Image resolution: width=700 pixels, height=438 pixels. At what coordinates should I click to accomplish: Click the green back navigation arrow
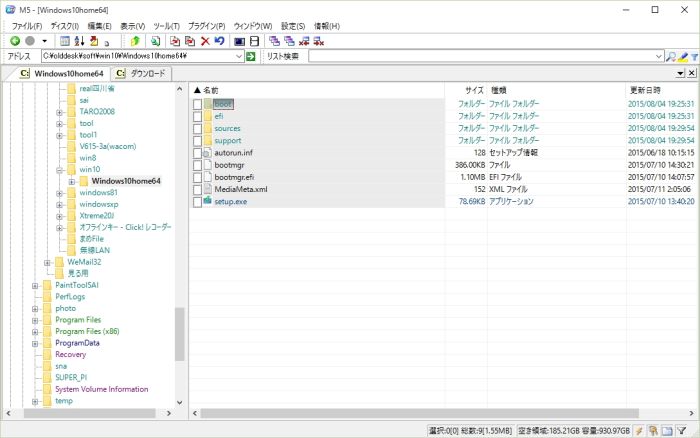tap(15, 41)
